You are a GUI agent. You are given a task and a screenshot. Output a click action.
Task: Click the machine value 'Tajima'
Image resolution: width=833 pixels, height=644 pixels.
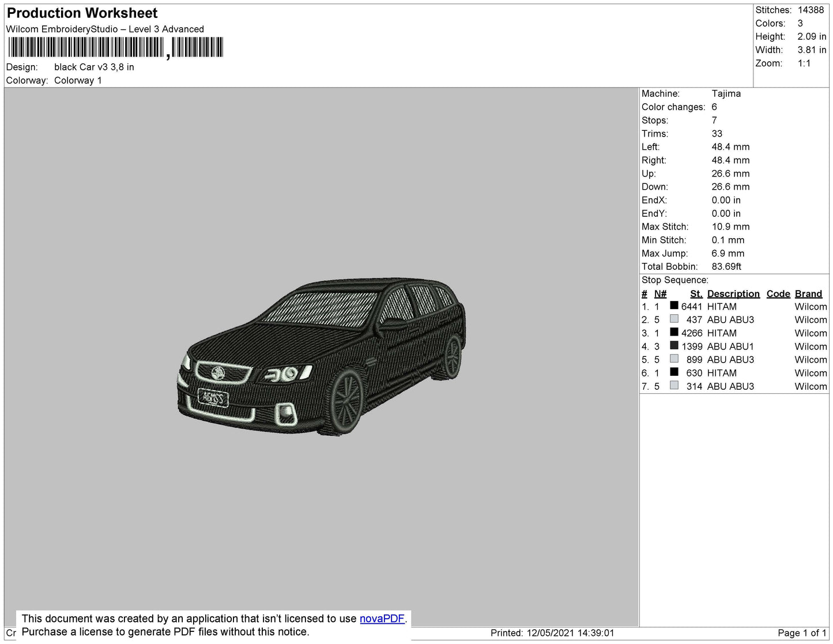click(726, 94)
